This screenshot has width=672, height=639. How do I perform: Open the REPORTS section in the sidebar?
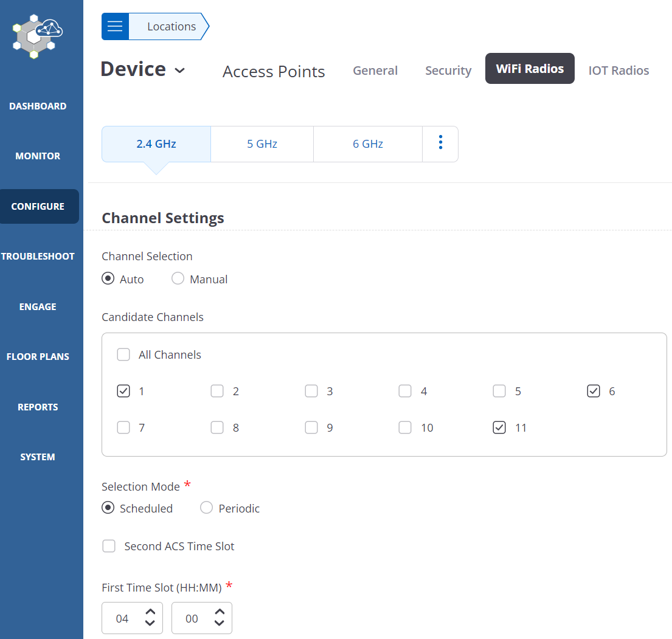[x=38, y=406]
